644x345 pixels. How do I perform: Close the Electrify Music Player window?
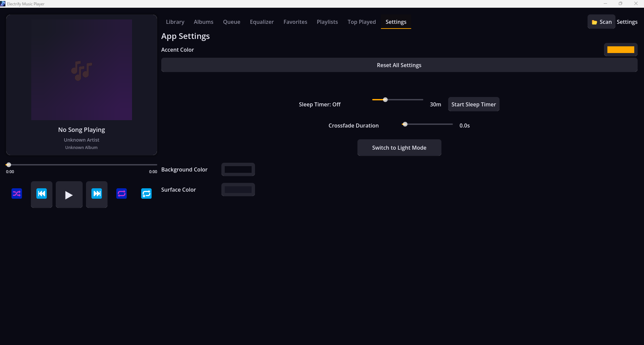(x=636, y=4)
